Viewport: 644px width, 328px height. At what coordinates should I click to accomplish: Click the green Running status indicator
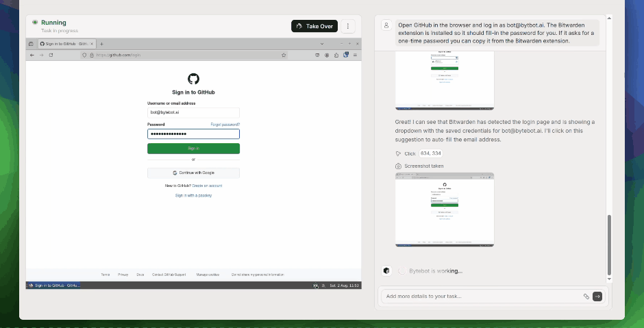(35, 22)
